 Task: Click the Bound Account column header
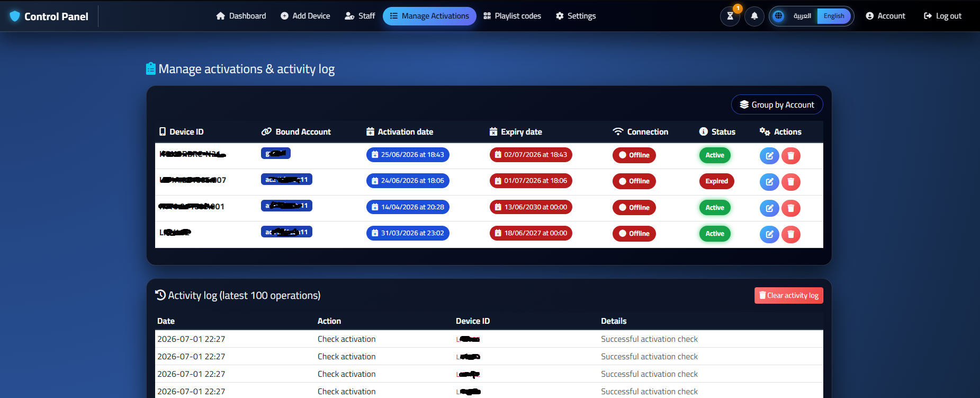(296, 132)
